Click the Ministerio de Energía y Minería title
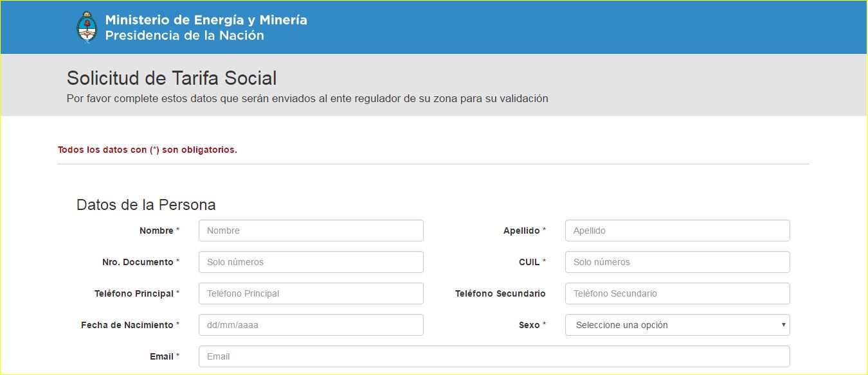Viewport: 868px width, 375px height. pyautogui.click(x=206, y=20)
